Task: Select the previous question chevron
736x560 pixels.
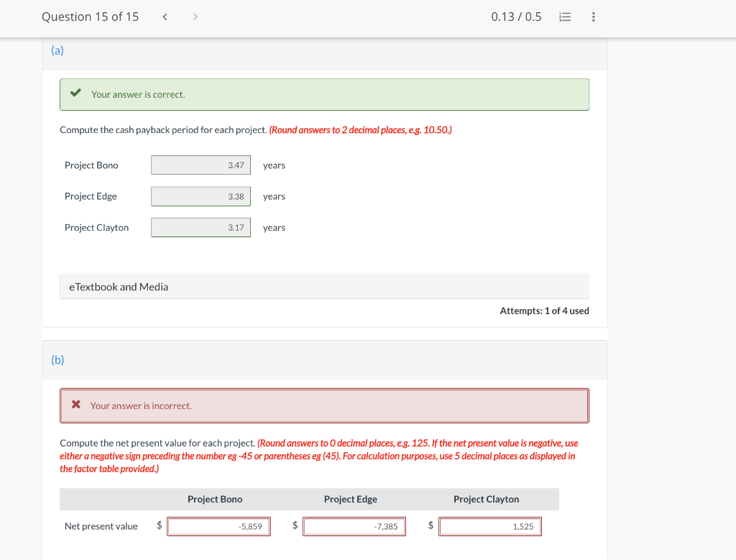Action: (x=164, y=16)
